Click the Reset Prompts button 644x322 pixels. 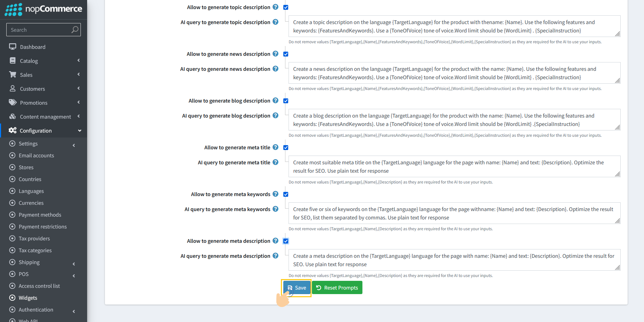pyautogui.click(x=337, y=287)
